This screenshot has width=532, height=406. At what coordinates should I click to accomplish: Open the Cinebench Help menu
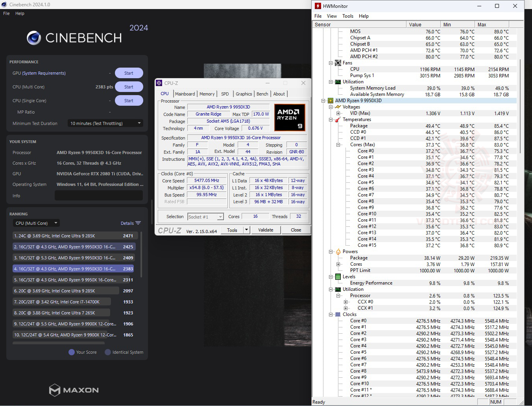pyautogui.click(x=20, y=13)
